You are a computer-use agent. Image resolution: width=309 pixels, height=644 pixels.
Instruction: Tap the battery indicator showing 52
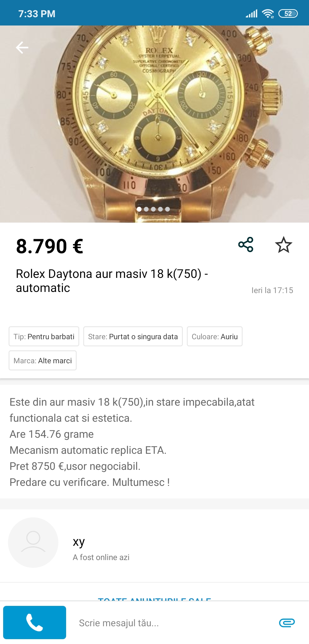288,14
